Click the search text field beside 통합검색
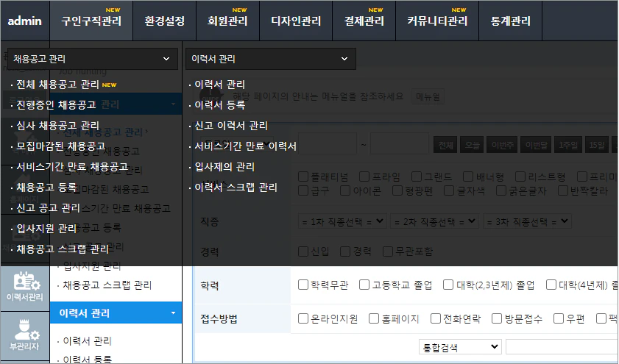The width and height of the screenshot is (619, 364). 562,347
